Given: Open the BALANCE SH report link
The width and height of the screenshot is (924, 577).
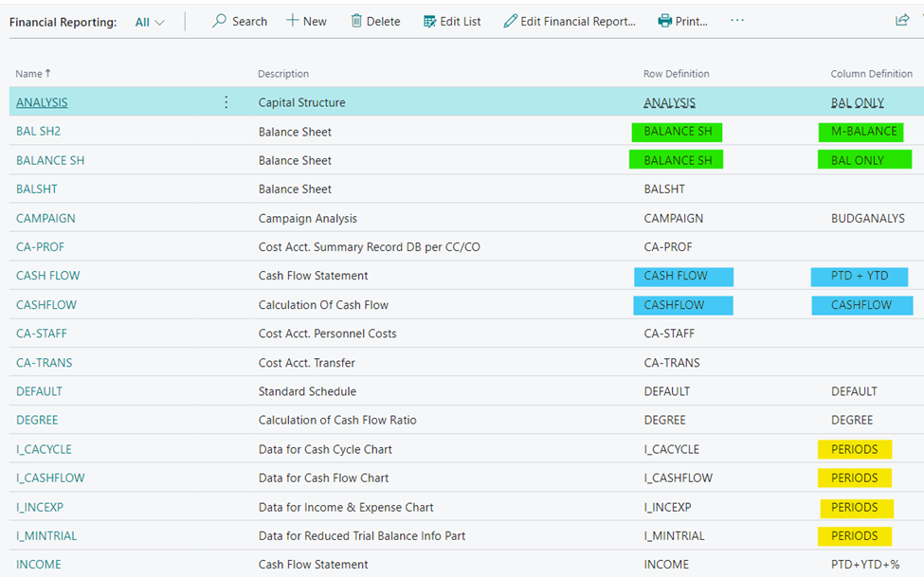Looking at the screenshot, I should click(x=50, y=160).
